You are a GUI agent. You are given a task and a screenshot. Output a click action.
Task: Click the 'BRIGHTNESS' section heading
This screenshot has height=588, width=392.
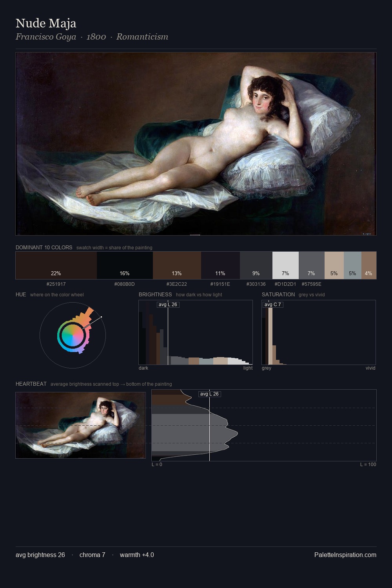coord(155,294)
